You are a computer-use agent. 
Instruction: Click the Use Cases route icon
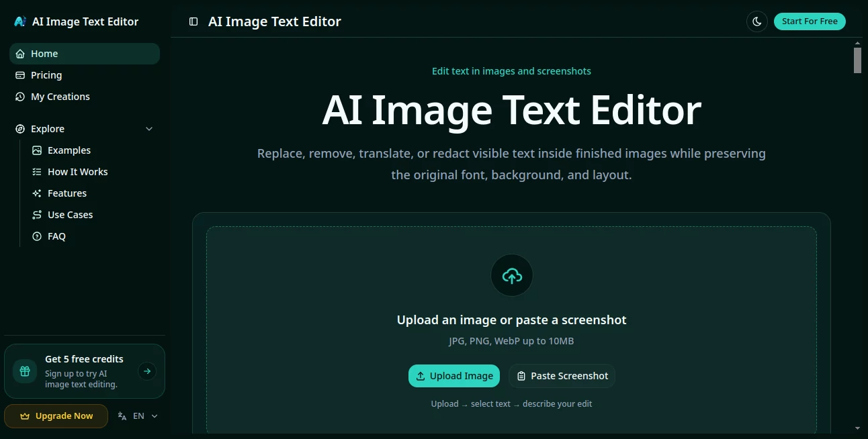[37, 215]
